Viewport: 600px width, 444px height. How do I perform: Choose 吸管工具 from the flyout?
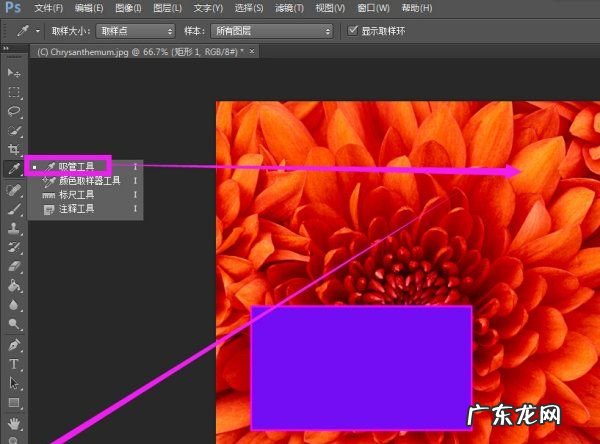(77, 166)
